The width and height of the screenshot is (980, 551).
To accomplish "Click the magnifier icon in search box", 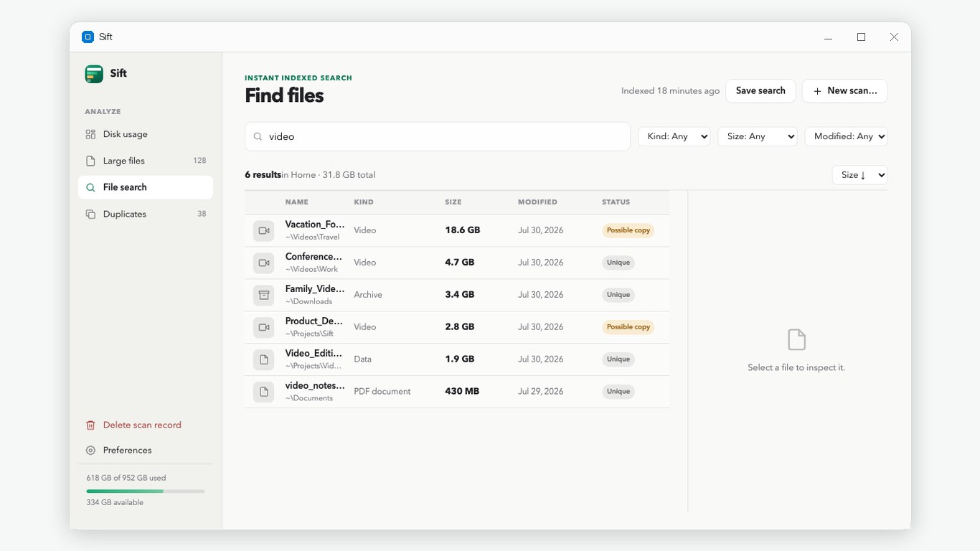I will click(x=258, y=136).
